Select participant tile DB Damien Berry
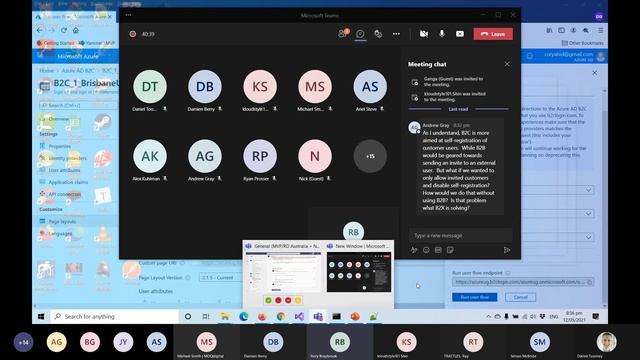 tap(205, 87)
